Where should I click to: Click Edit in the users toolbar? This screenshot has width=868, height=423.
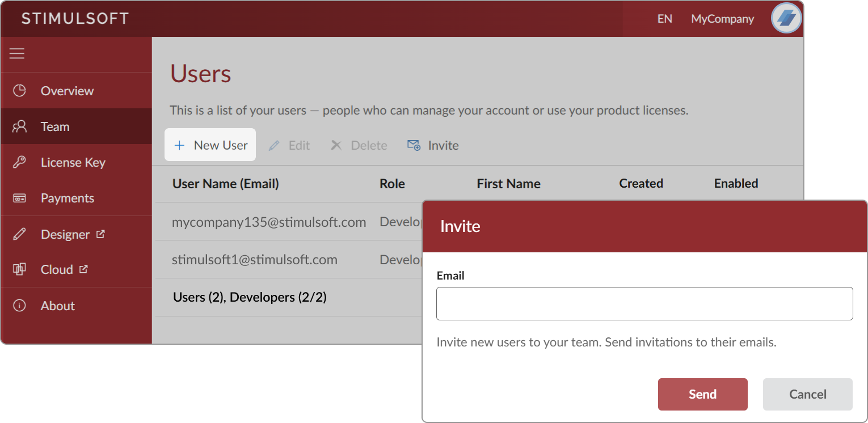[x=289, y=146]
